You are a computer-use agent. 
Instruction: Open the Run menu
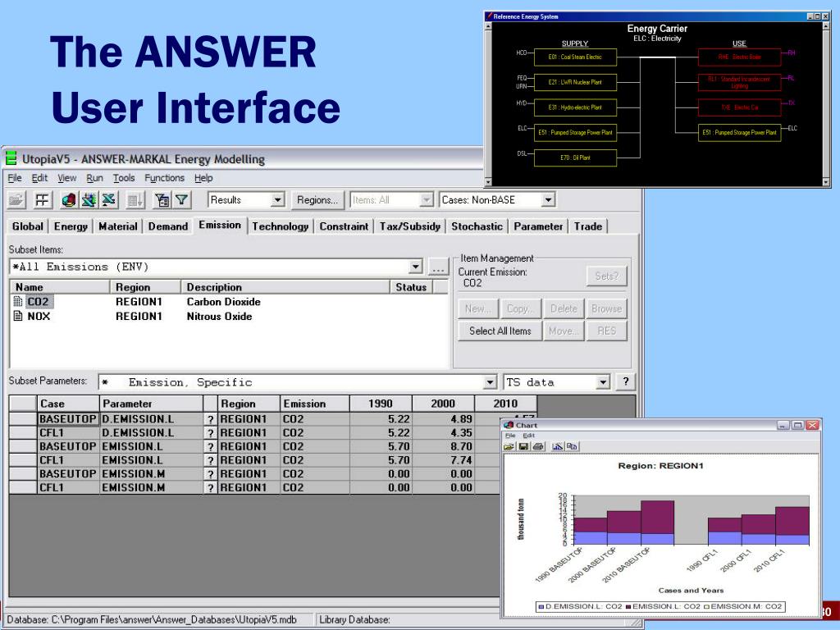click(x=95, y=178)
